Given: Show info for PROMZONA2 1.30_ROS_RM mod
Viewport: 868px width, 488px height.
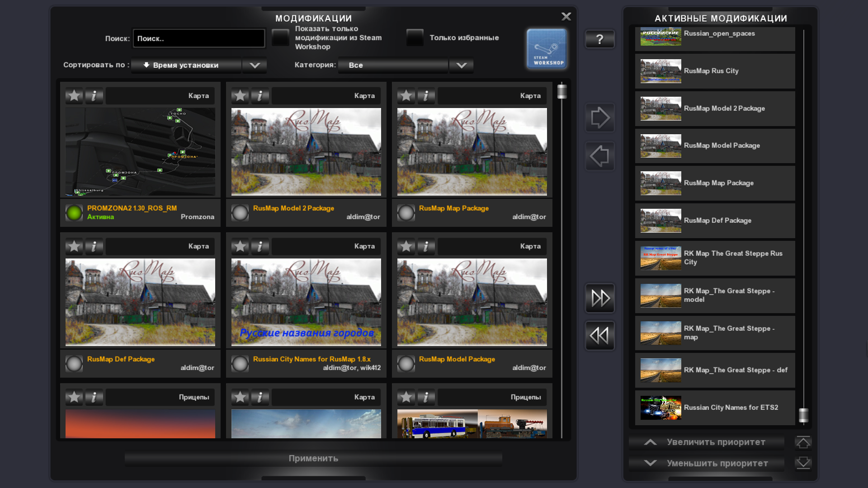Looking at the screenshot, I should 94,96.
